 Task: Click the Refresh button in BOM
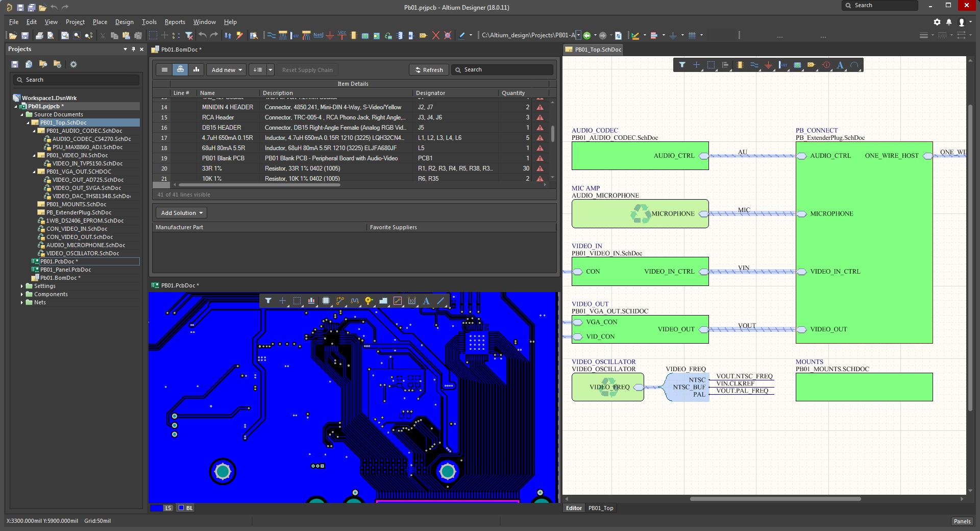(429, 70)
